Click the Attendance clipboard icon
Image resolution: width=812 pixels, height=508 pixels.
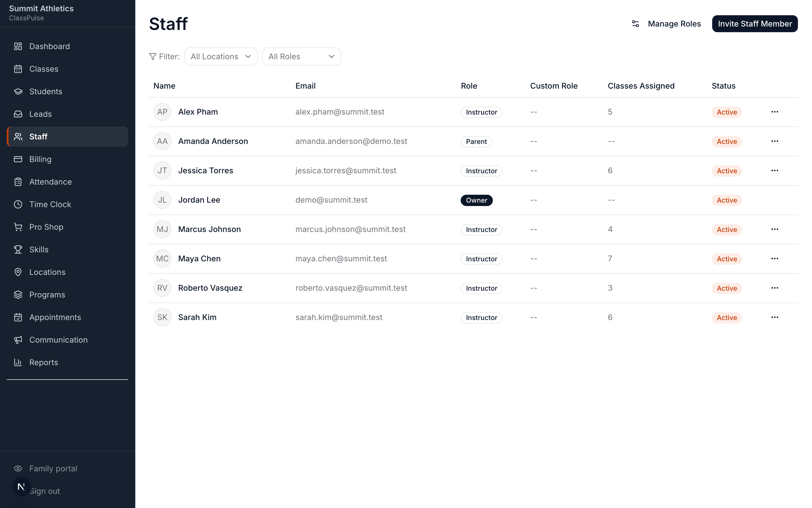(18, 182)
